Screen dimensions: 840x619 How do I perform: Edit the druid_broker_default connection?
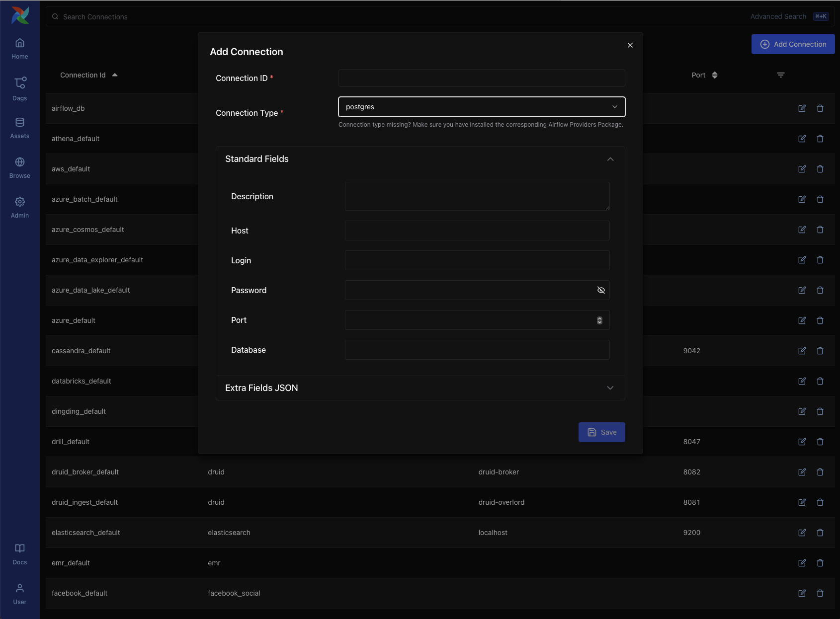tap(802, 472)
